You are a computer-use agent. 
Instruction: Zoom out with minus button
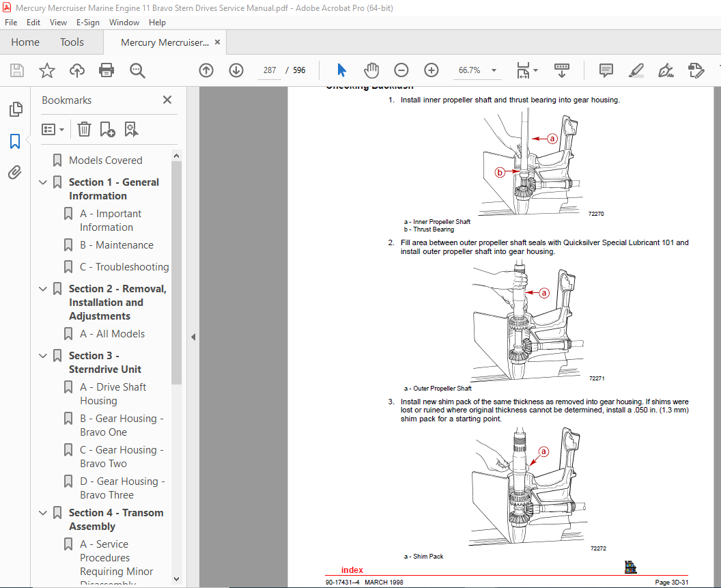401,70
